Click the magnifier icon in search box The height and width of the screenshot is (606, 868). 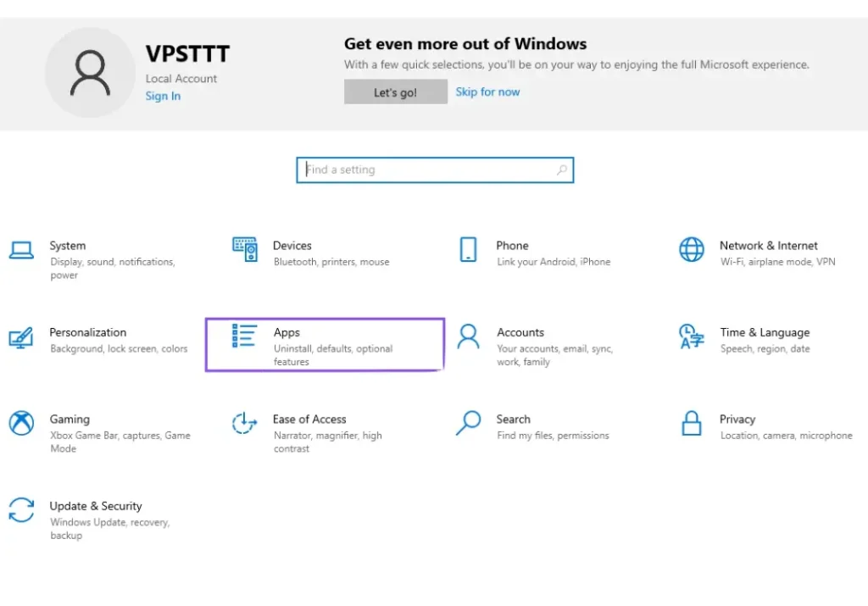(x=562, y=170)
